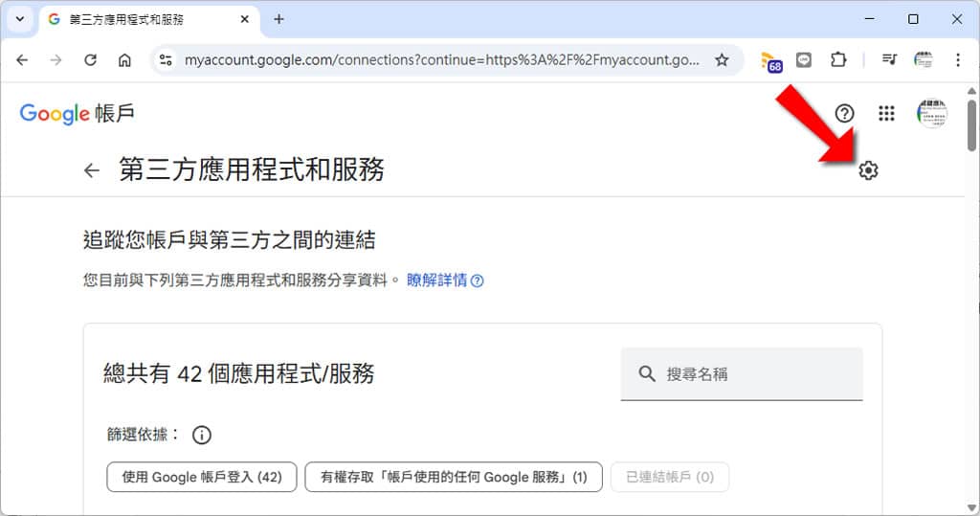Click the browser forward navigation arrow
Screen dimensions: 980x516
click(x=56, y=60)
